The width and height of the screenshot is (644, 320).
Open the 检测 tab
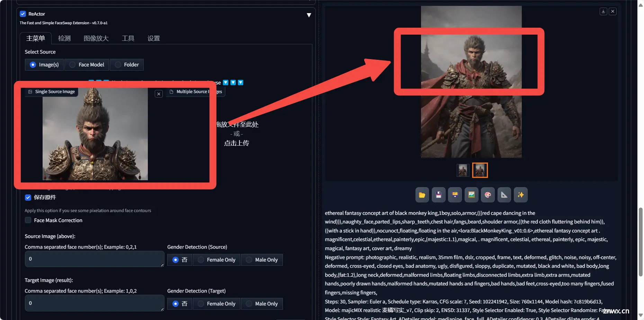(x=64, y=38)
